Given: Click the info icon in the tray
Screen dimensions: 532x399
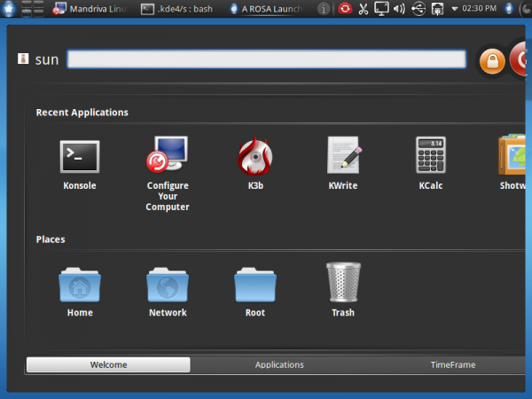Looking at the screenshot, I should (x=324, y=9).
